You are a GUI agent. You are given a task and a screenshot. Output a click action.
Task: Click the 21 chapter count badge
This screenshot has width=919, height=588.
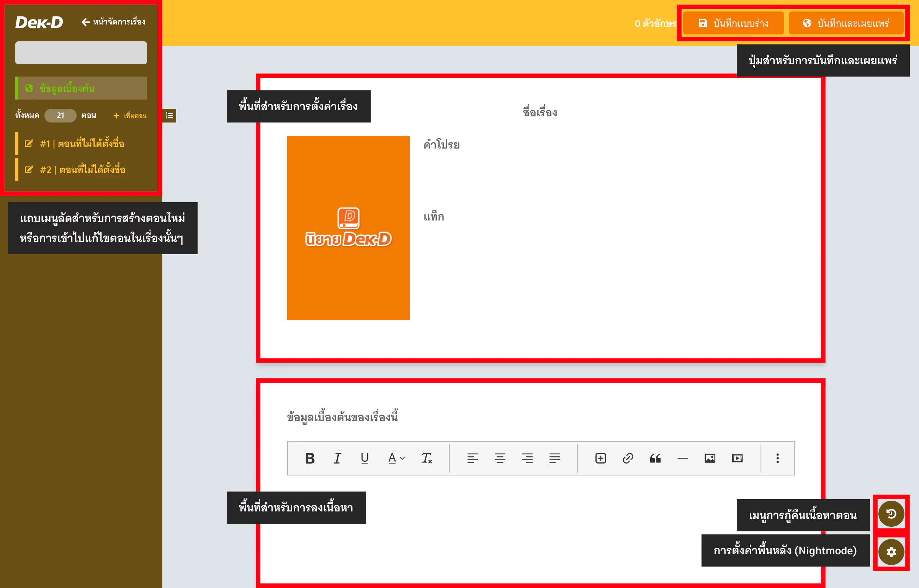(61, 115)
